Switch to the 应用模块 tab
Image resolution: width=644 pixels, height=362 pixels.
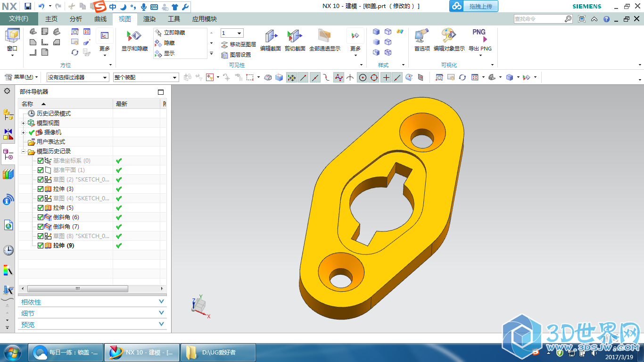[205, 19]
